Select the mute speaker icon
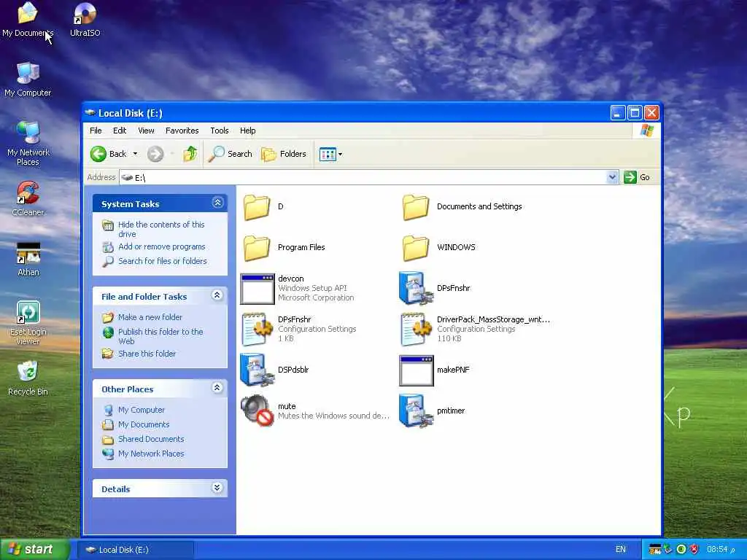 tap(258, 411)
